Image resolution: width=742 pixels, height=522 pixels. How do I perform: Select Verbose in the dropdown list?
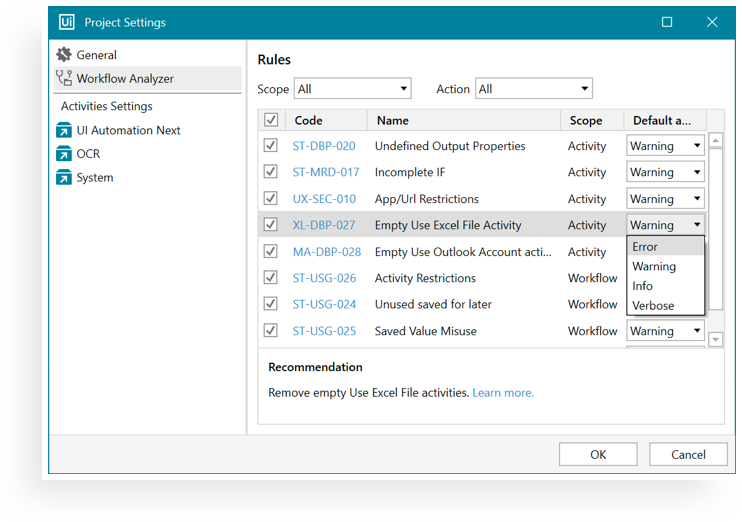[x=665, y=306]
